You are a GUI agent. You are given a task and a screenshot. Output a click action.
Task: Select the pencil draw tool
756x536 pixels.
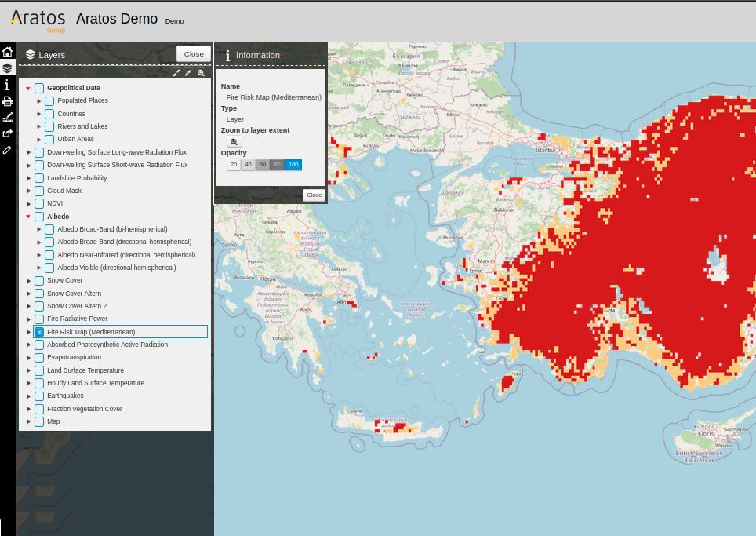click(7, 149)
